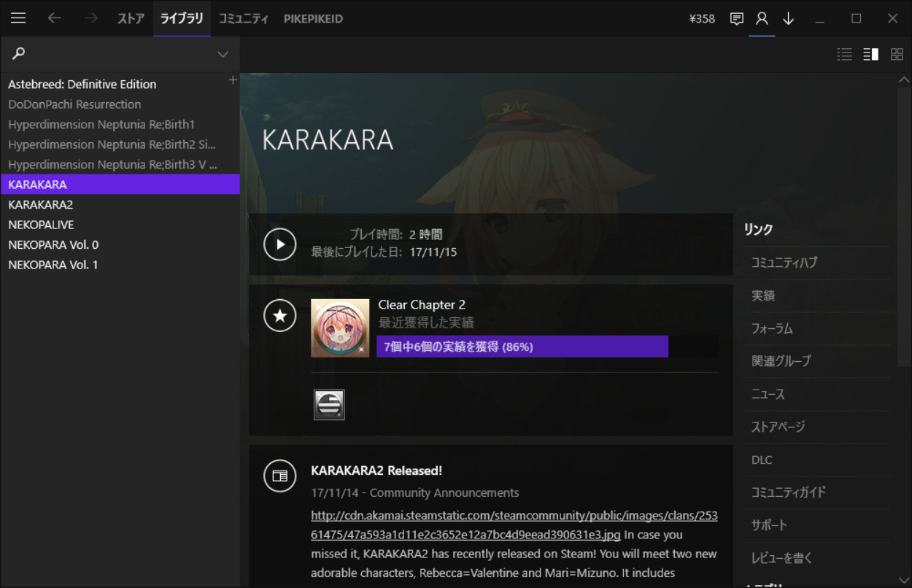The image size is (912, 588).
Task: Select DoDonPachi Resurrection in library
Action: (x=120, y=104)
